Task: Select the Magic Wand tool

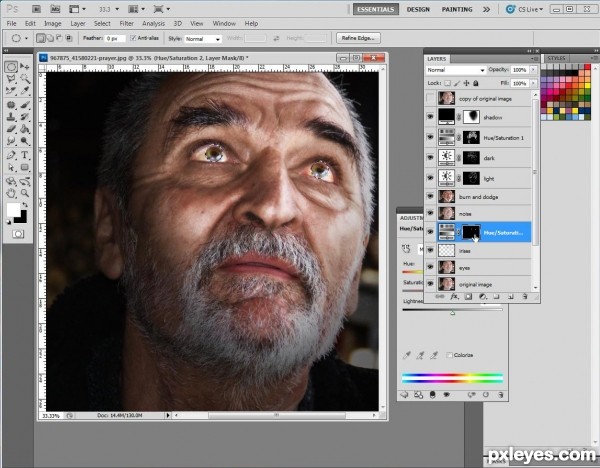Action: click(x=25, y=79)
